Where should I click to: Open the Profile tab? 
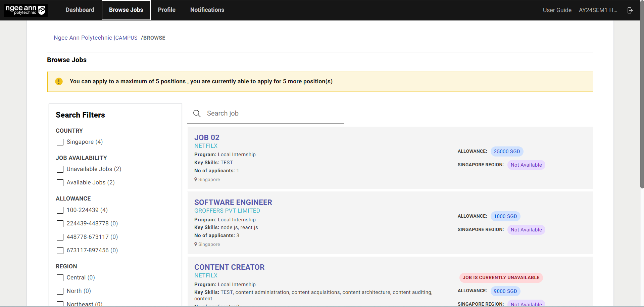point(166,10)
